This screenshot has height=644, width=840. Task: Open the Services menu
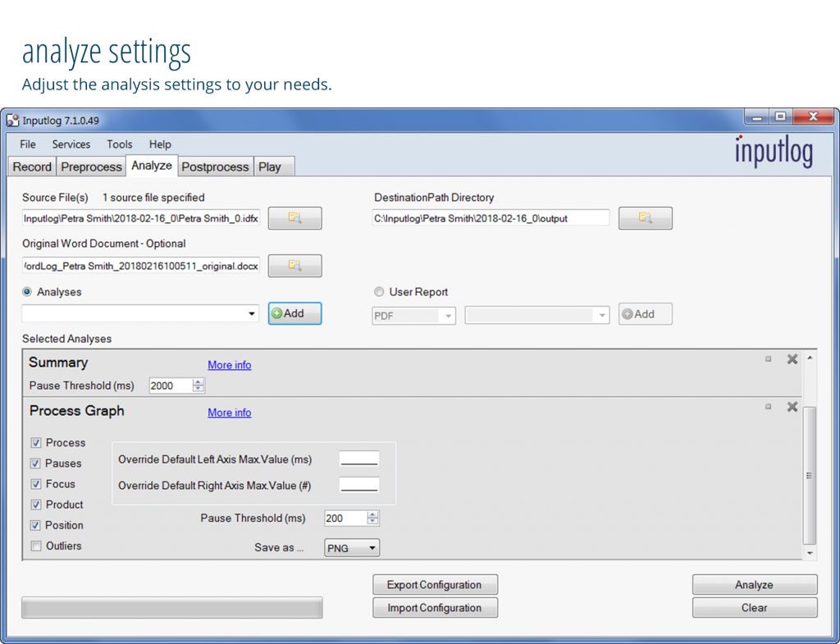[71, 144]
